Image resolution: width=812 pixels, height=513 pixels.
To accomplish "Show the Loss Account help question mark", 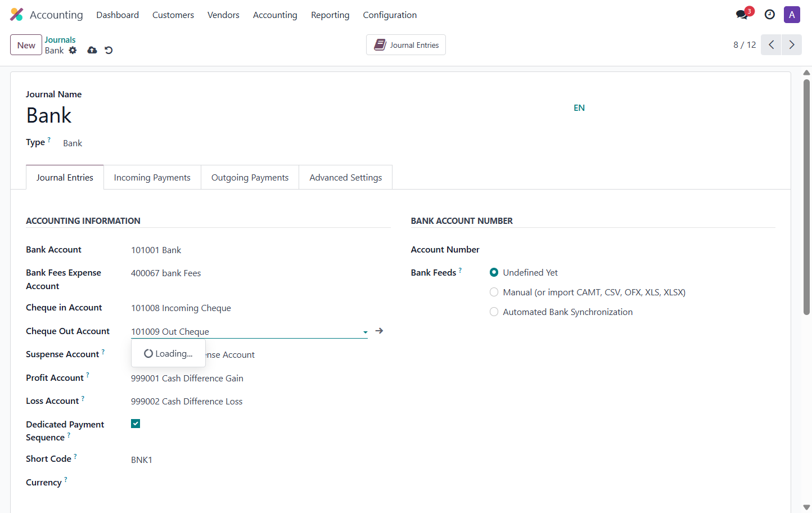I will (x=83, y=398).
